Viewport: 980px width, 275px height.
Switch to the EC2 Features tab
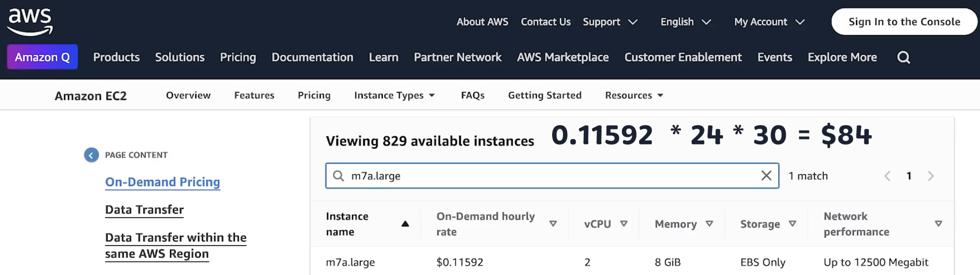(x=254, y=95)
